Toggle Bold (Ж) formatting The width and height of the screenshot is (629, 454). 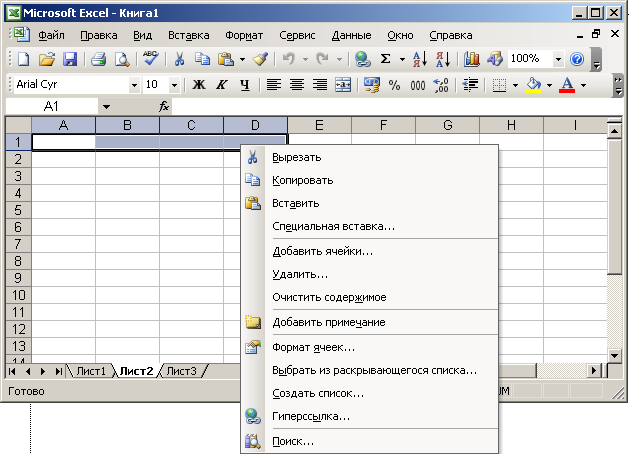click(x=199, y=85)
